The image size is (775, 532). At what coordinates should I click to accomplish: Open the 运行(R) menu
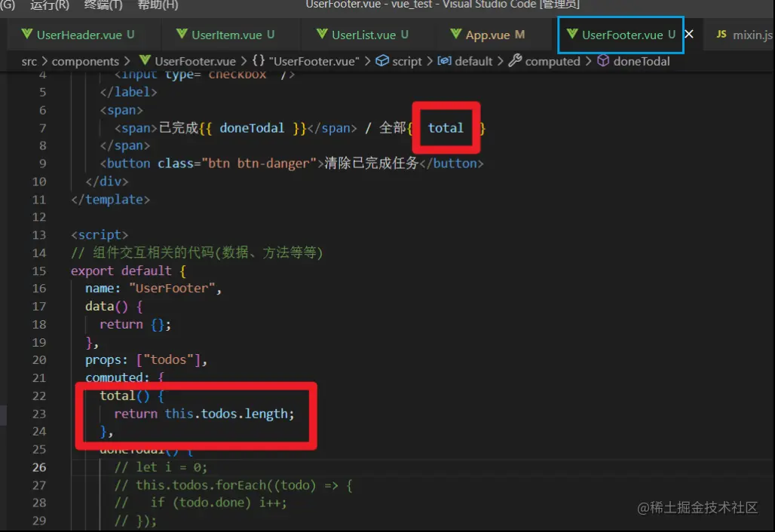point(50,5)
